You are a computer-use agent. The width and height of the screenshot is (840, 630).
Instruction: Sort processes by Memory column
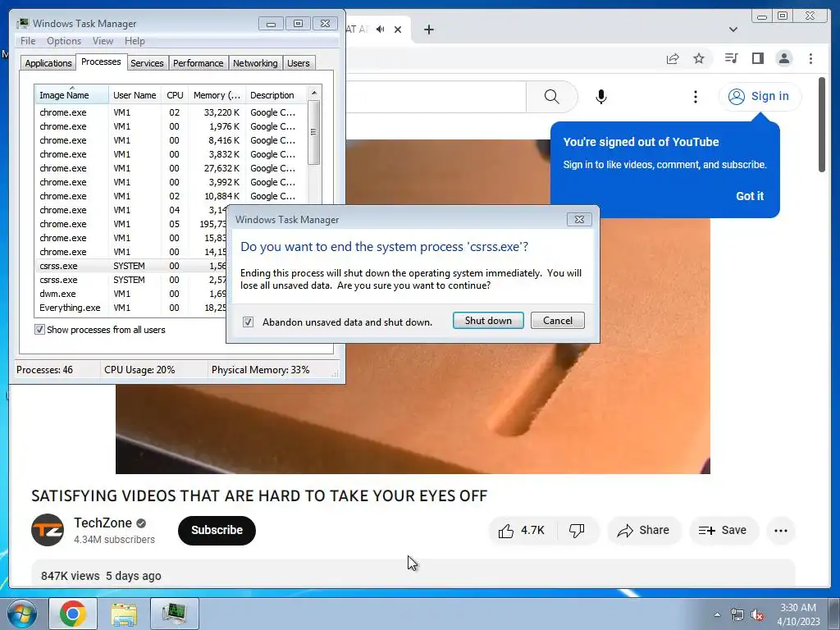(217, 95)
